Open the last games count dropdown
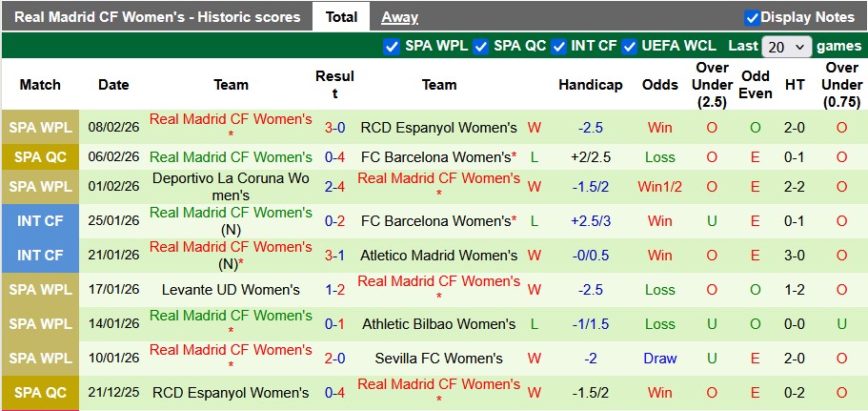 [x=787, y=46]
